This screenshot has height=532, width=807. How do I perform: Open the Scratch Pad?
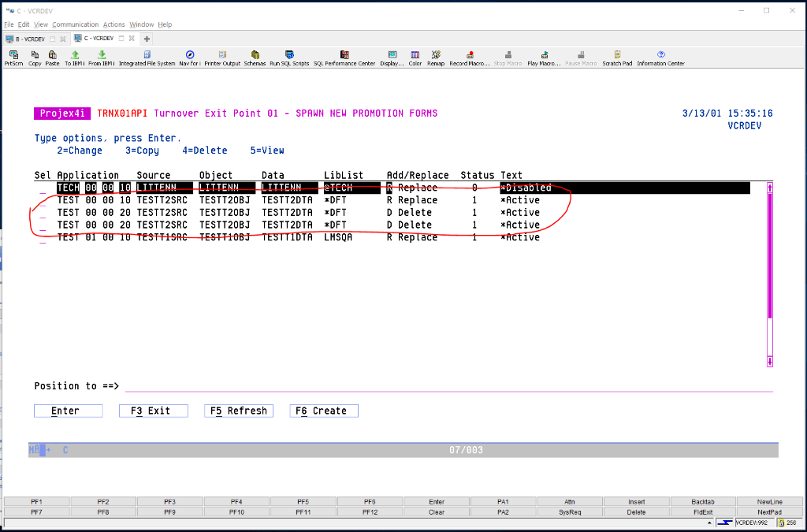pyautogui.click(x=617, y=58)
